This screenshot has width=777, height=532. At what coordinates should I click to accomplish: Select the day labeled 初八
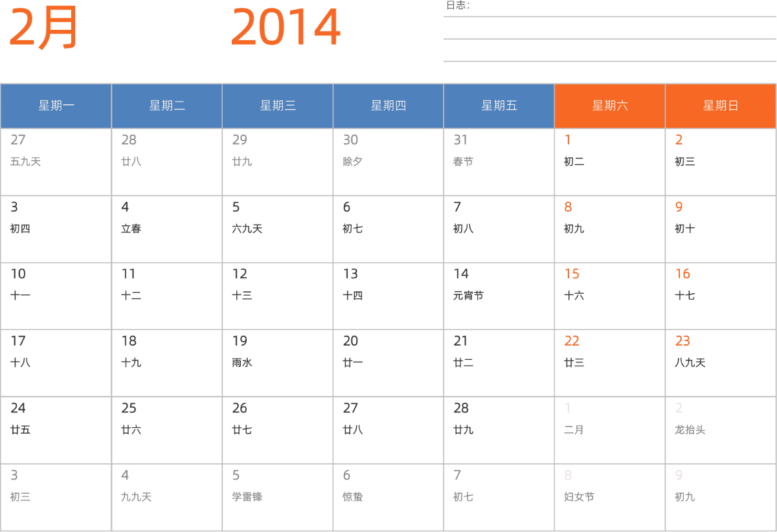tap(499, 229)
